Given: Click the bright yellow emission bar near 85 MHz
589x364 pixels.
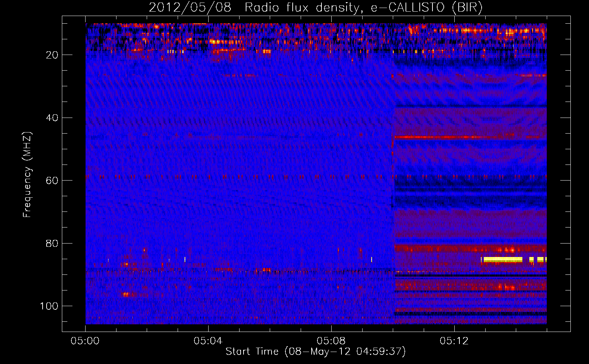Looking at the screenshot, I should pyautogui.click(x=503, y=260).
